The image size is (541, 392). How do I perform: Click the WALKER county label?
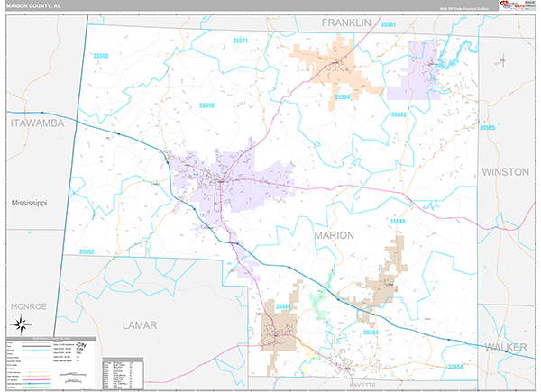pyautogui.click(x=506, y=347)
